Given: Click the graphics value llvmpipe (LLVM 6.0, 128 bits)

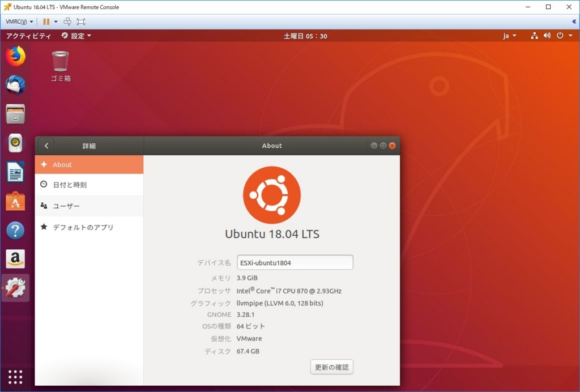Looking at the screenshot, I should (280, 303).
